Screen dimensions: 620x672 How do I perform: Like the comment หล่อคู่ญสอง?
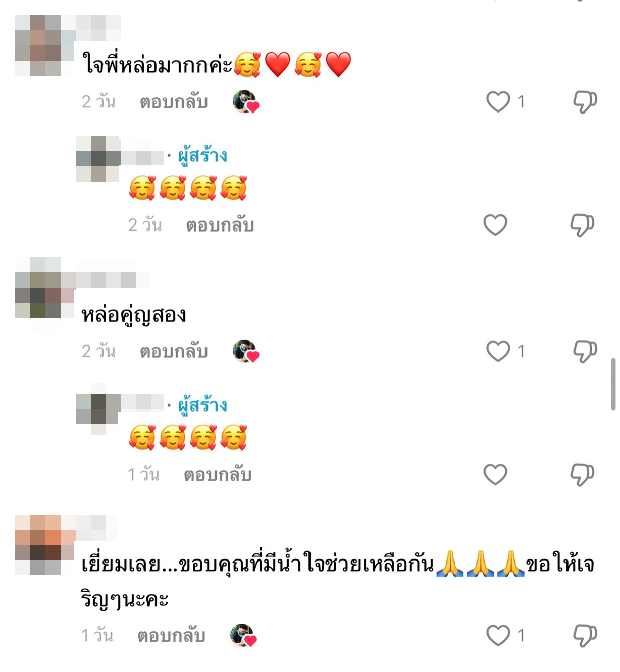coord(498,351)
